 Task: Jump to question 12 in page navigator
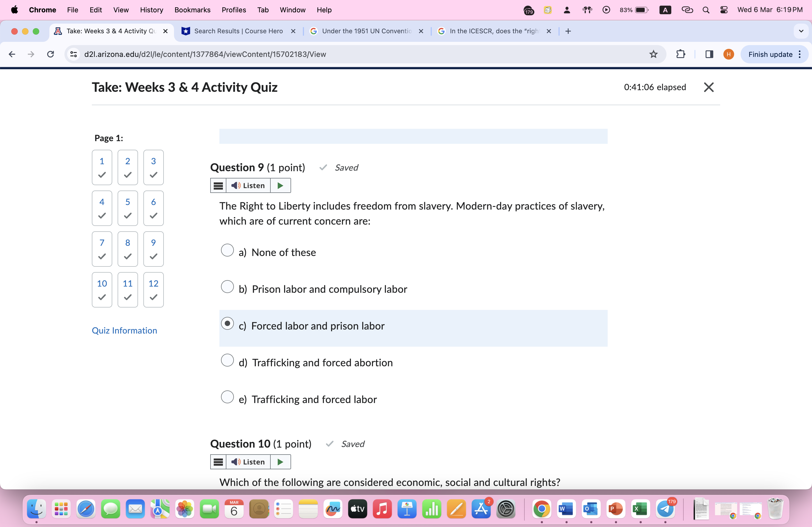(153, 290)
